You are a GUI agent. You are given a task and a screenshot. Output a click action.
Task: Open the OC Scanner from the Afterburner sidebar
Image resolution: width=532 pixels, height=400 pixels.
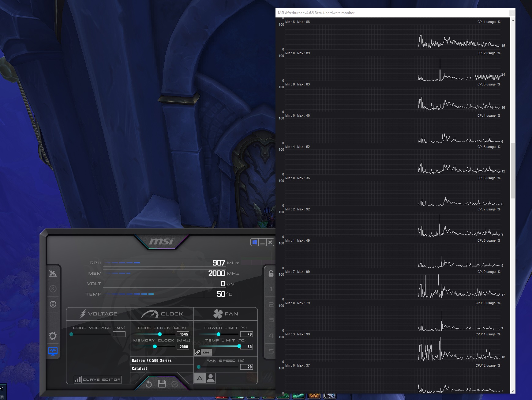click(53, 273)
